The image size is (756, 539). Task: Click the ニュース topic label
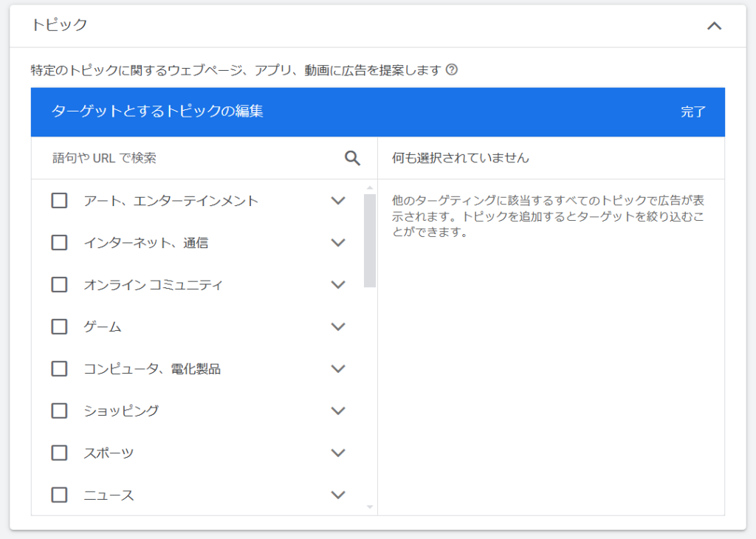(x=109, y=495)
